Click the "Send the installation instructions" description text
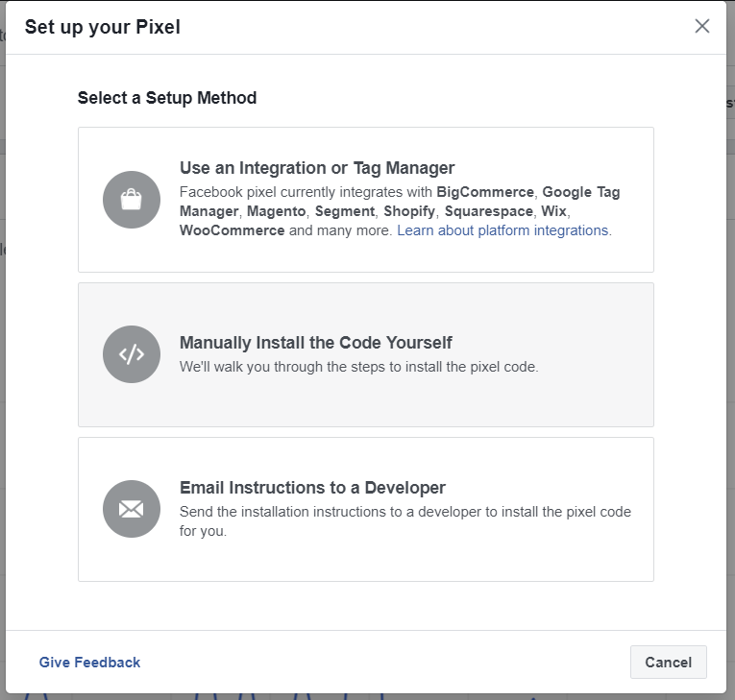 tap(404, 512)
